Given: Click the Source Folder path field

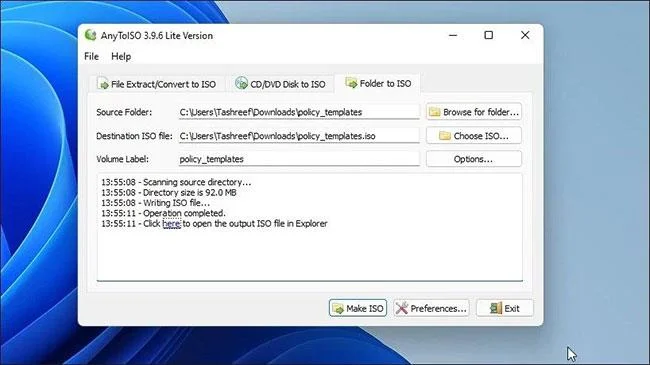Looking at the screenshot, I should (x=299, y=112).
